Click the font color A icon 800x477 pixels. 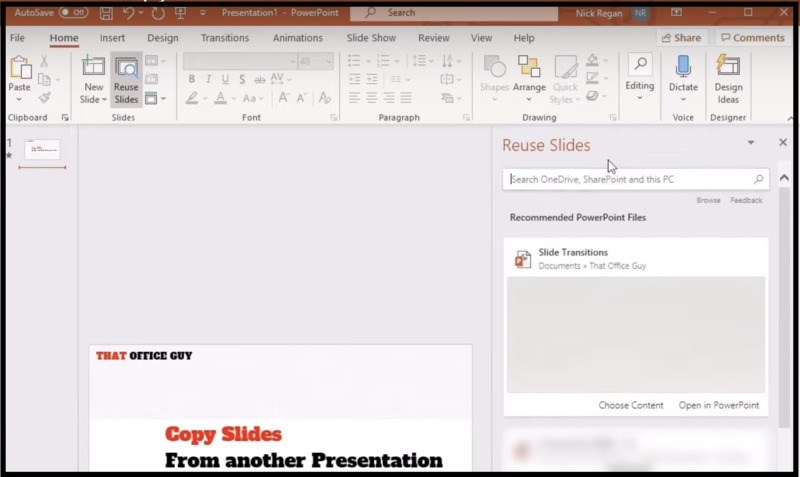click(x=220, y=98)
